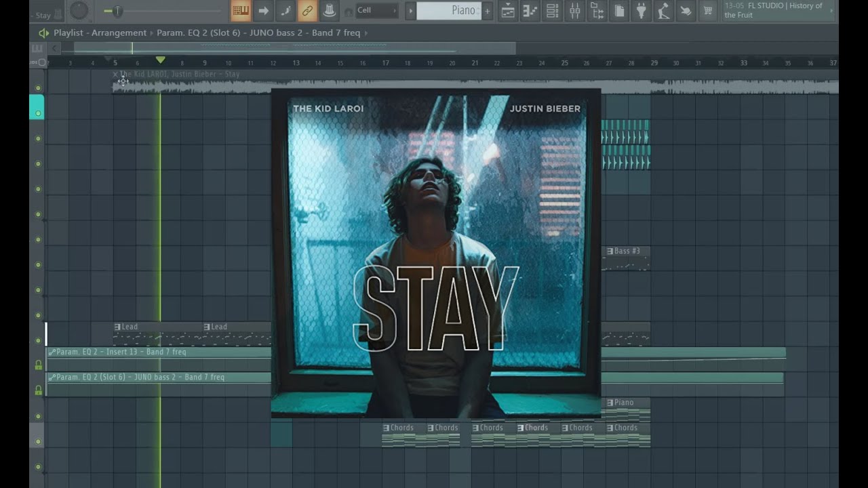Click the microphone recording icon in toolbar
868x488 pixels.
tap(665, 11)
